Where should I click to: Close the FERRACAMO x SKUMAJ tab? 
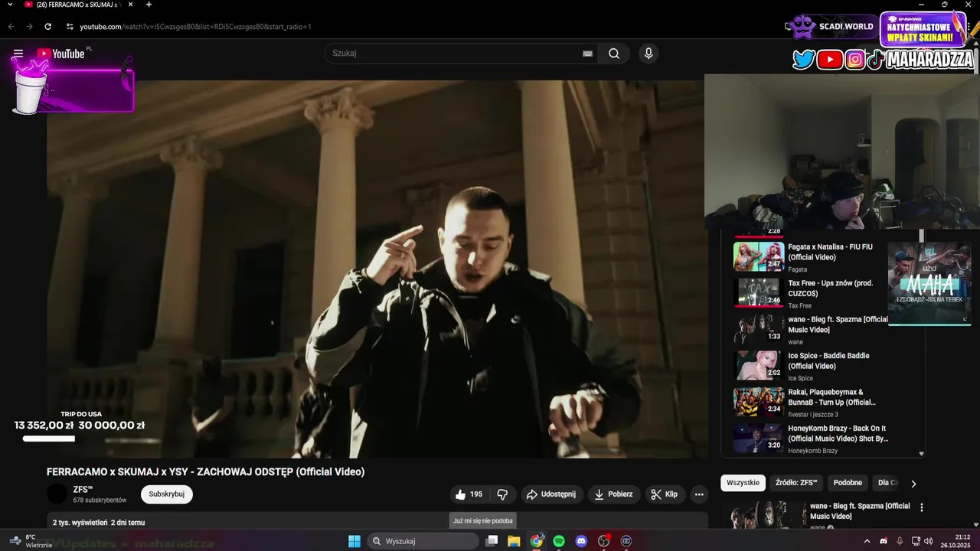132,5
